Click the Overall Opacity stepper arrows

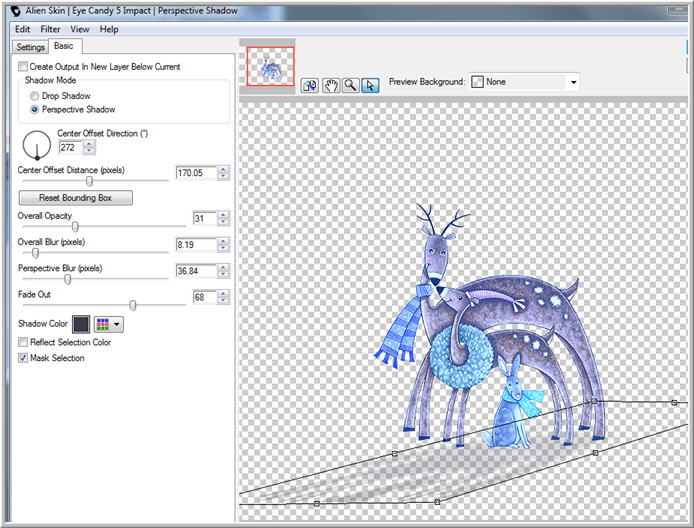(223, 218)
